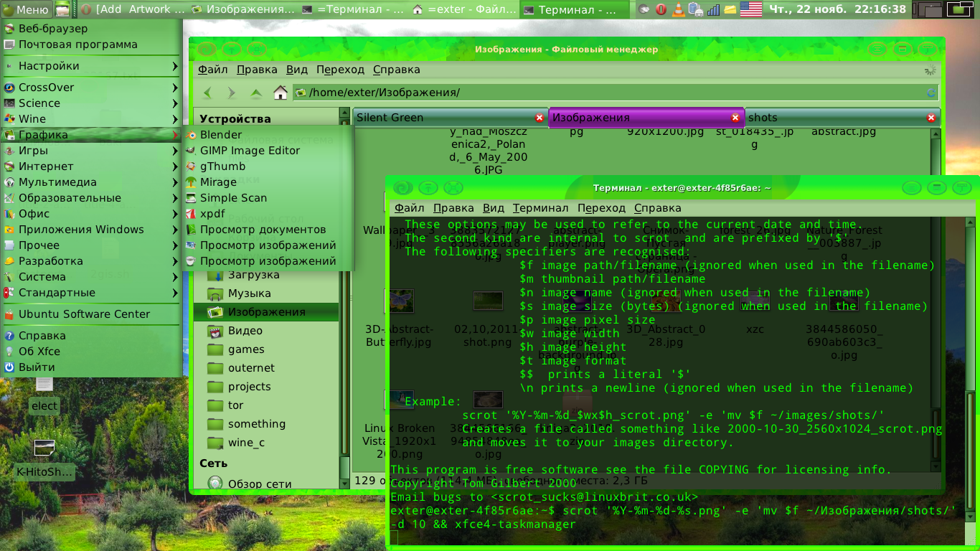Expand the CrossOver submenu
The height and width of the screenshot is (551, 980).
(91, 88)
